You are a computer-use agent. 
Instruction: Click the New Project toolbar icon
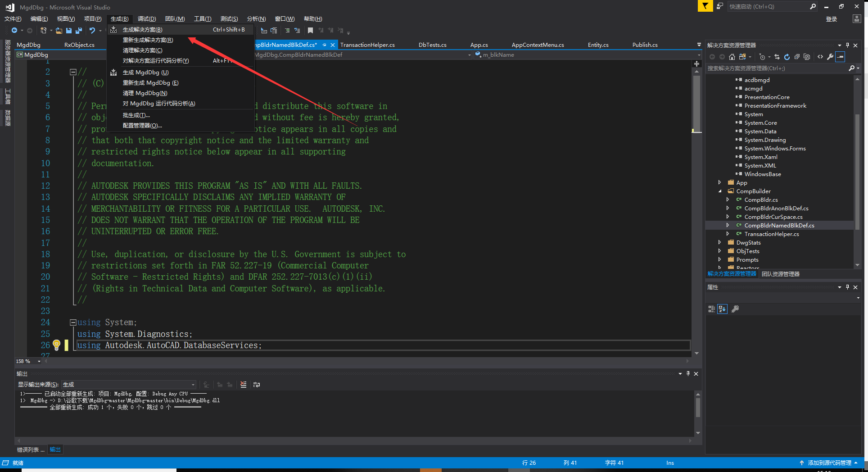[44, 30]
